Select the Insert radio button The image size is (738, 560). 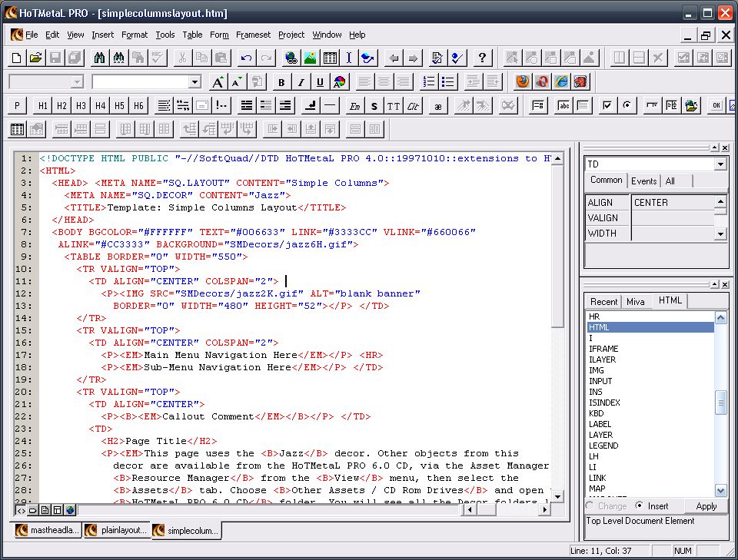coord(640,506)
